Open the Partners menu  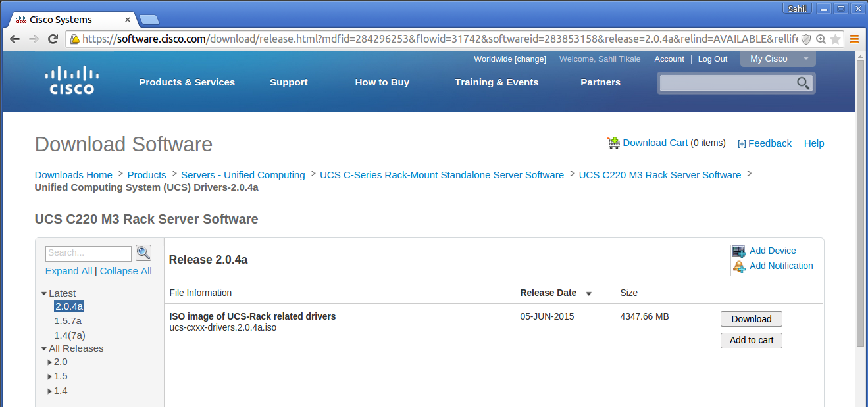600,82
